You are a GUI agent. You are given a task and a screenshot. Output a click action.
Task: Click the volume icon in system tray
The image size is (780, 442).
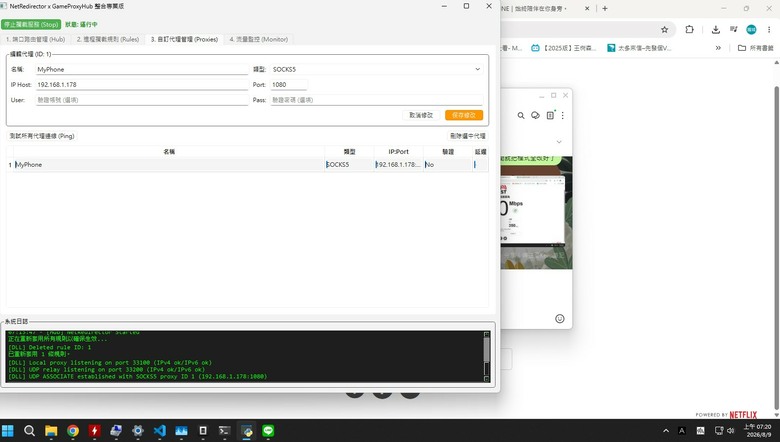[731, 431]
